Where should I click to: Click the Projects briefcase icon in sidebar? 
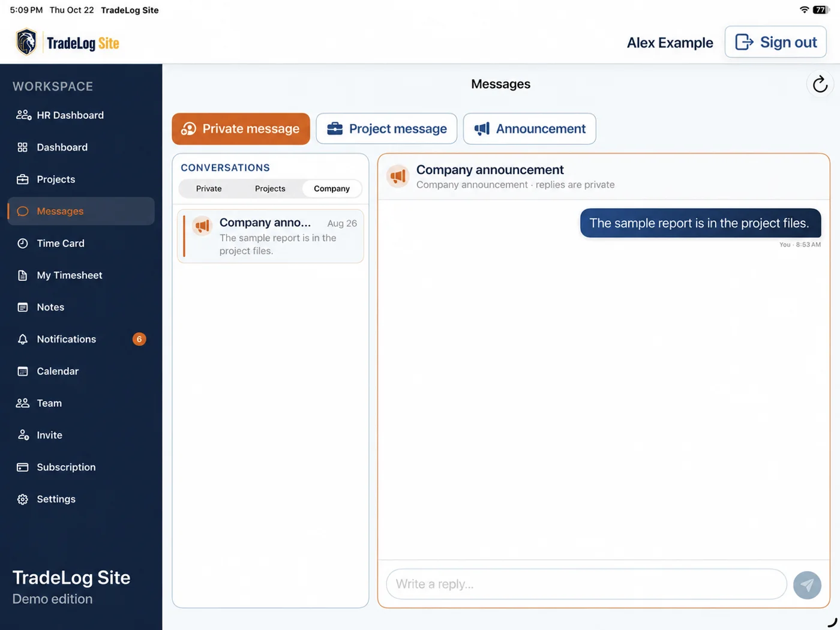click(23, 179)
